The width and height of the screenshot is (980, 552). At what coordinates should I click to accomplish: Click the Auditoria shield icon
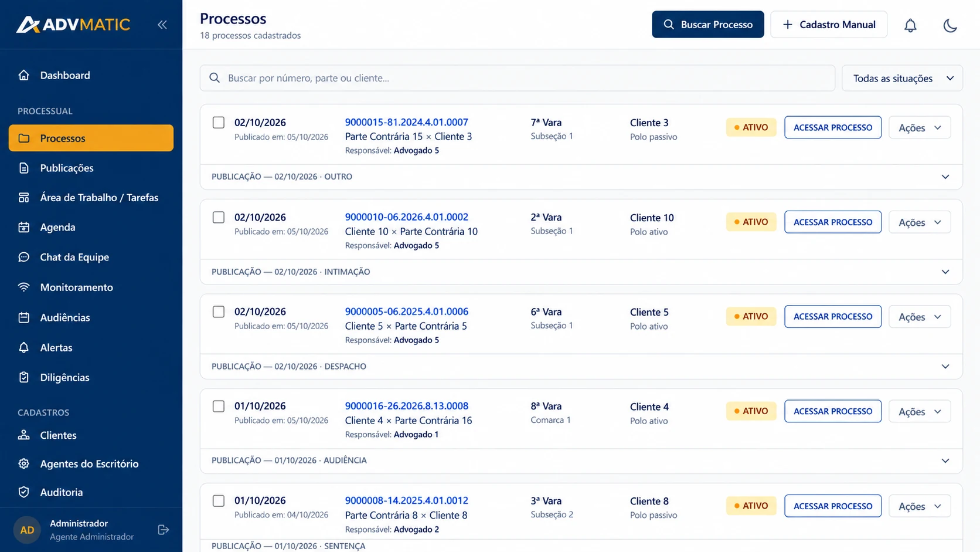point(24,492)
